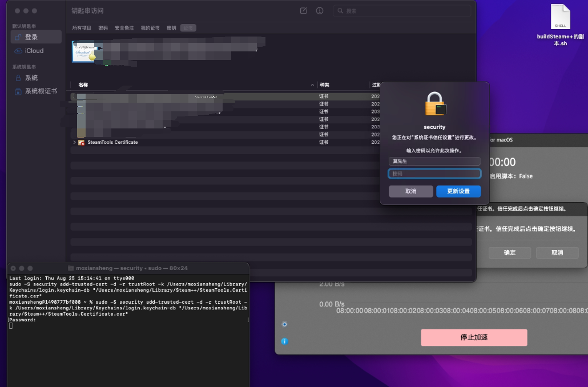Click the blue info icon beside 停止加速
This screenshot has width=588, height=387.
(284, 342)
